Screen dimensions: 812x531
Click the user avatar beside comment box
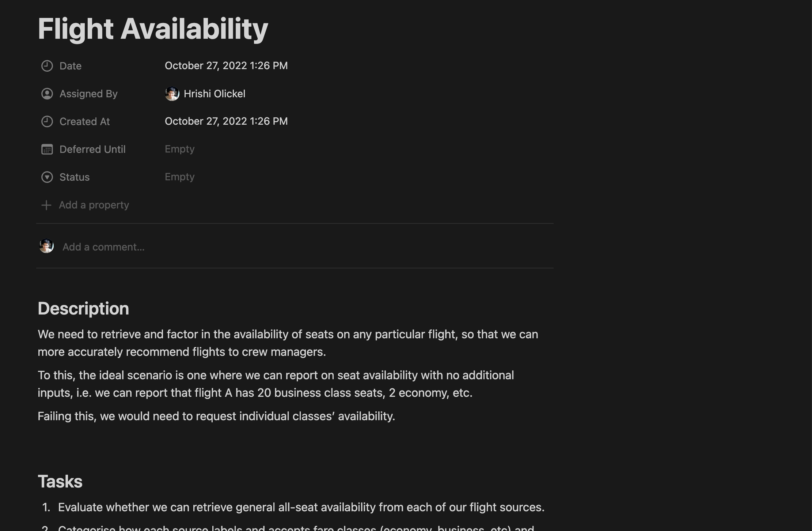click(x=46, y=246)
